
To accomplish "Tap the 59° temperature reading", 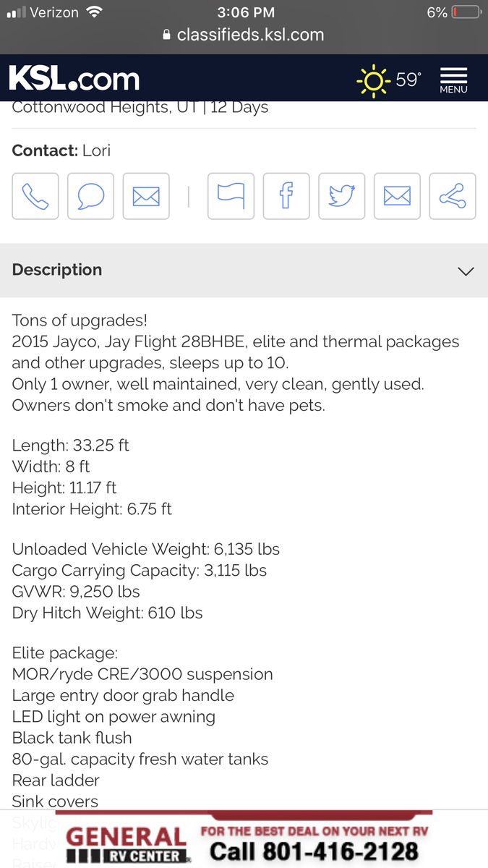I will coord(408,80).
